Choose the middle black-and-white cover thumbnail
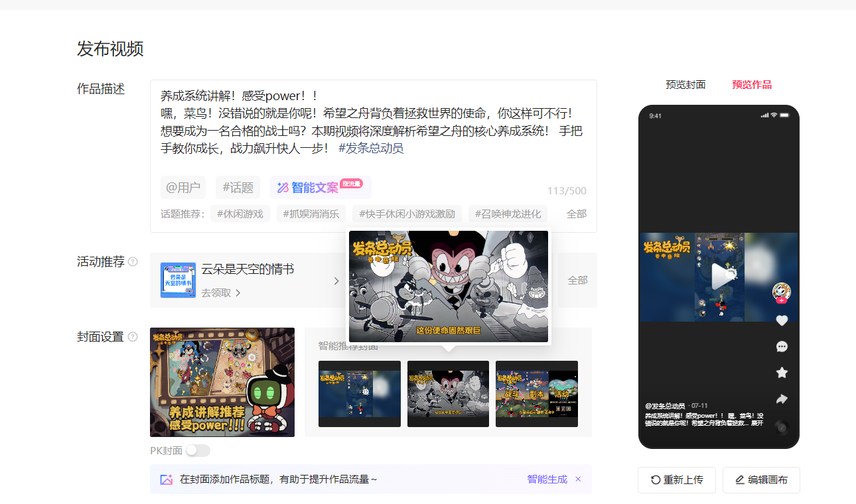 448,394
